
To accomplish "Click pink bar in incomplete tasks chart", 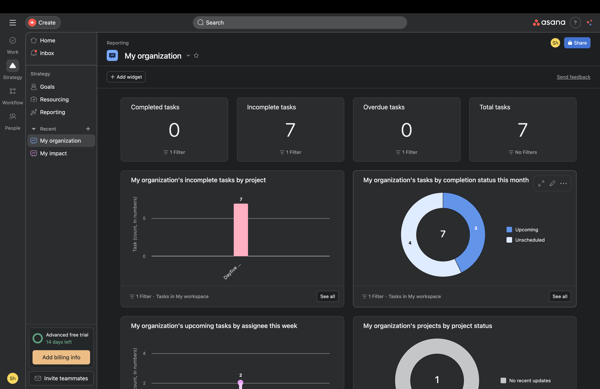I will 241,229.
